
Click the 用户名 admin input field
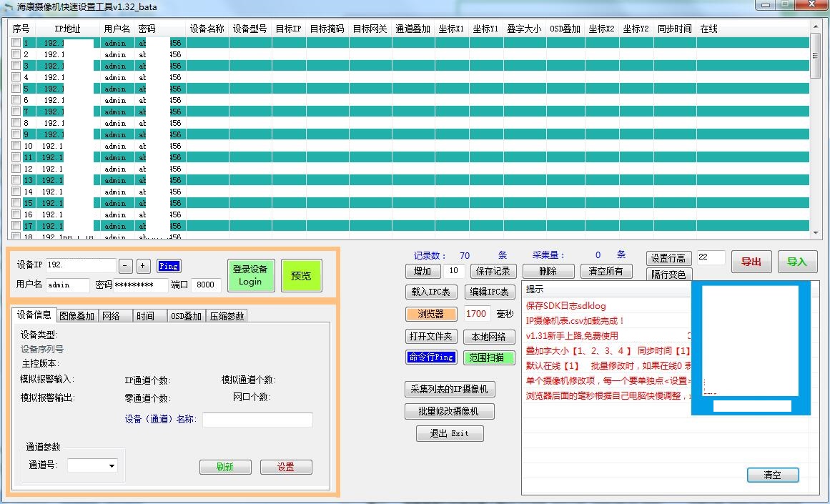pos(68,285)
